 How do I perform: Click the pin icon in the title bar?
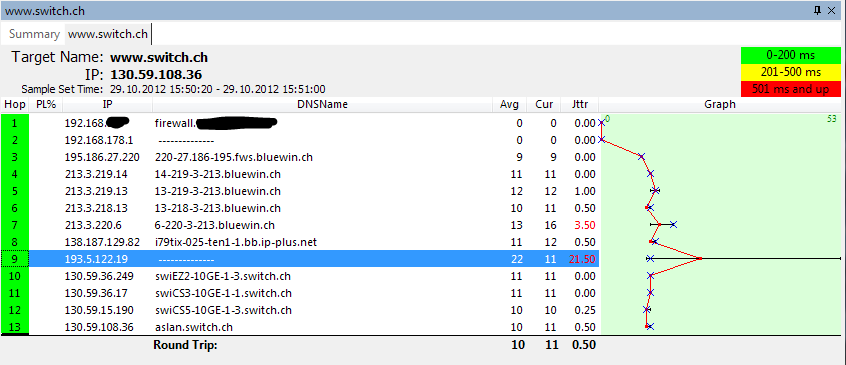click(818, 10)
